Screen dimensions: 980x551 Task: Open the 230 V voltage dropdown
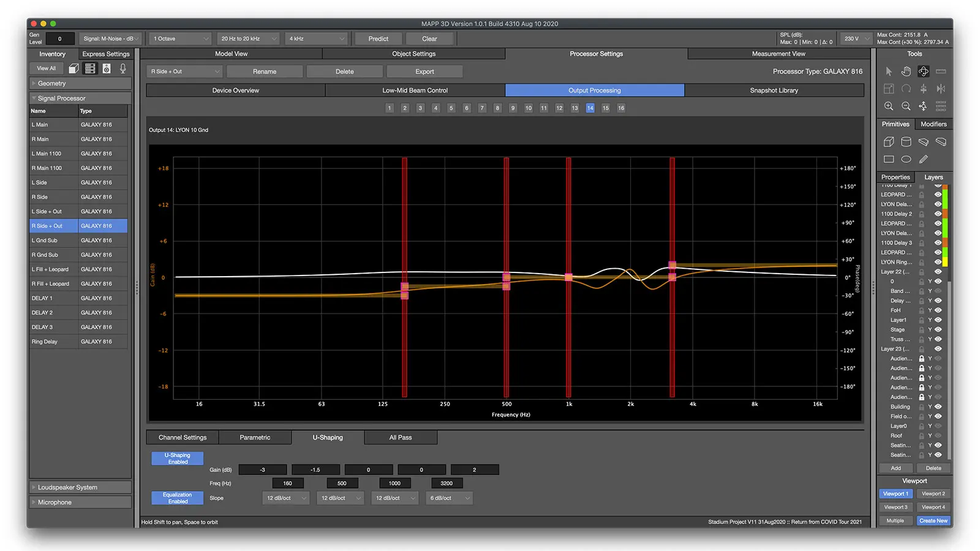pyautogui.click(x=856, y=38)
